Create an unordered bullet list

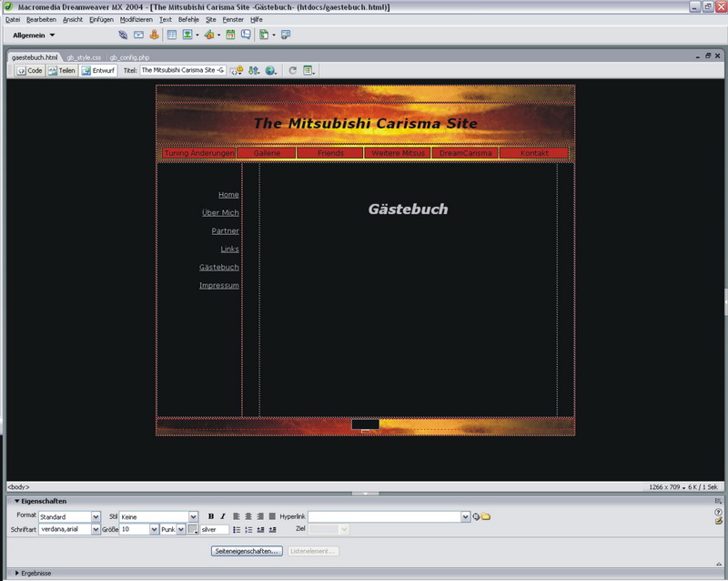(x=237, y=529)
